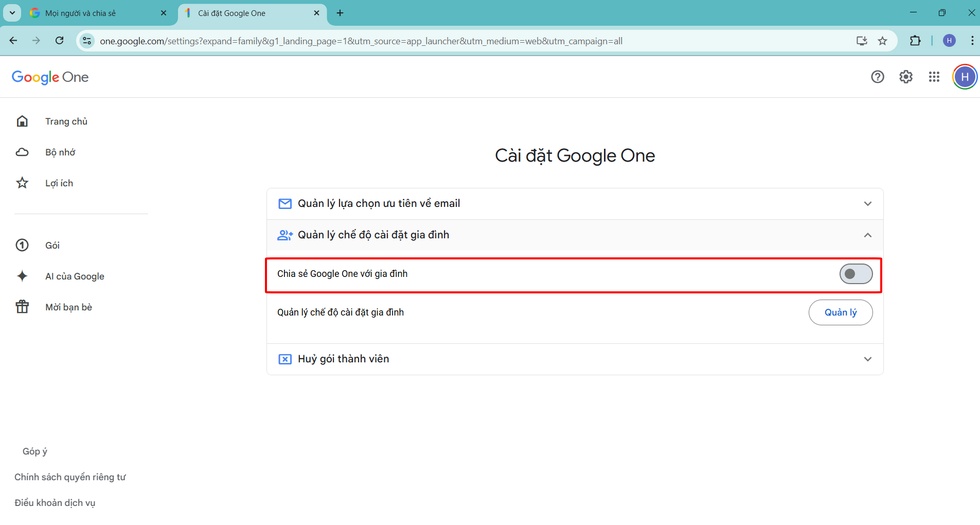980x525 pixels.
Task: Go forward in browser history
Action: [36, 41]
